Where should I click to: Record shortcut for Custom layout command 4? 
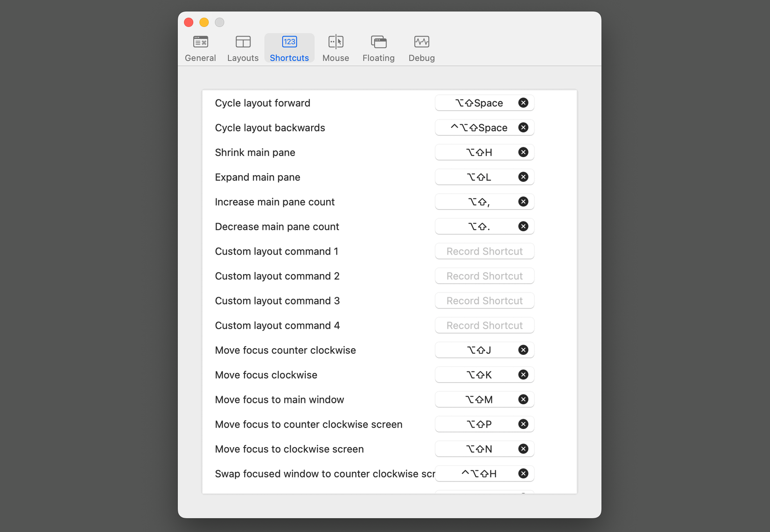click(x=484, y=325)
